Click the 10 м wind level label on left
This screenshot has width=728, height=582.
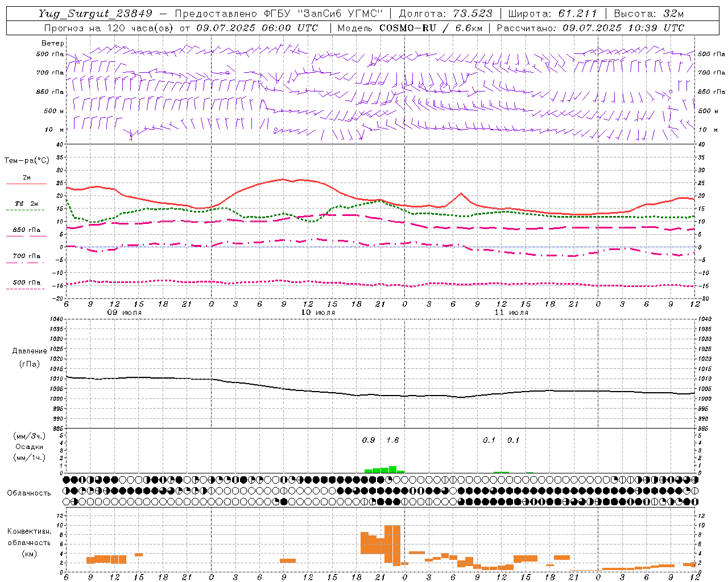55,130
